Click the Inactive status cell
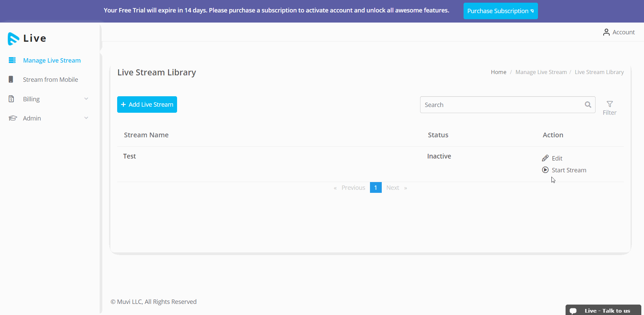644x315 pixels. click(439, 156)
